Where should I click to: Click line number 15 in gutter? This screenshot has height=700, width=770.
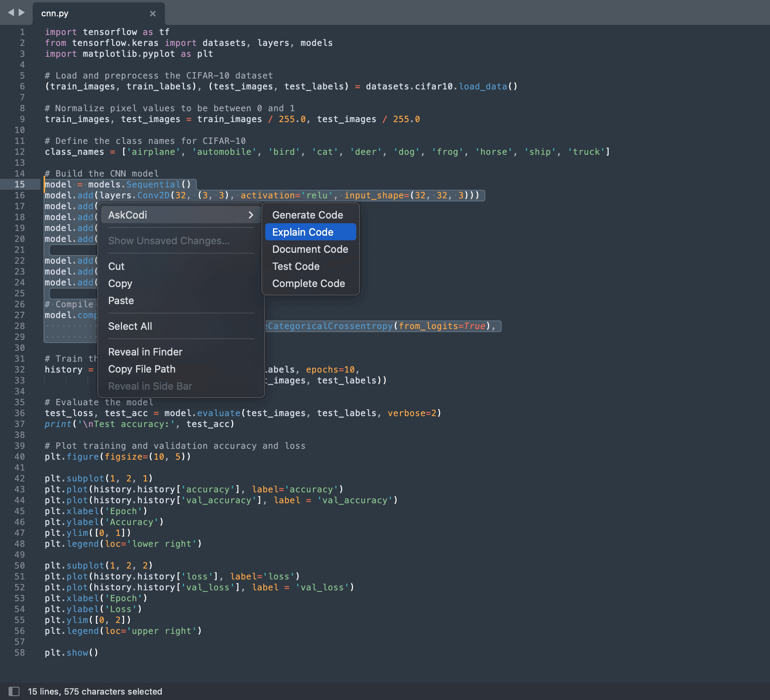(19, 184)
